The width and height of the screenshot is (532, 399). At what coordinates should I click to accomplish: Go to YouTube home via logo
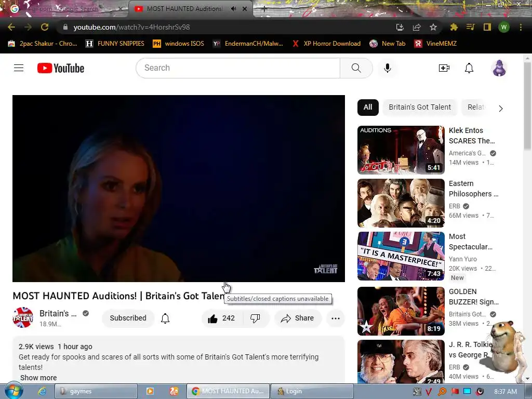(x=61, y=68)
